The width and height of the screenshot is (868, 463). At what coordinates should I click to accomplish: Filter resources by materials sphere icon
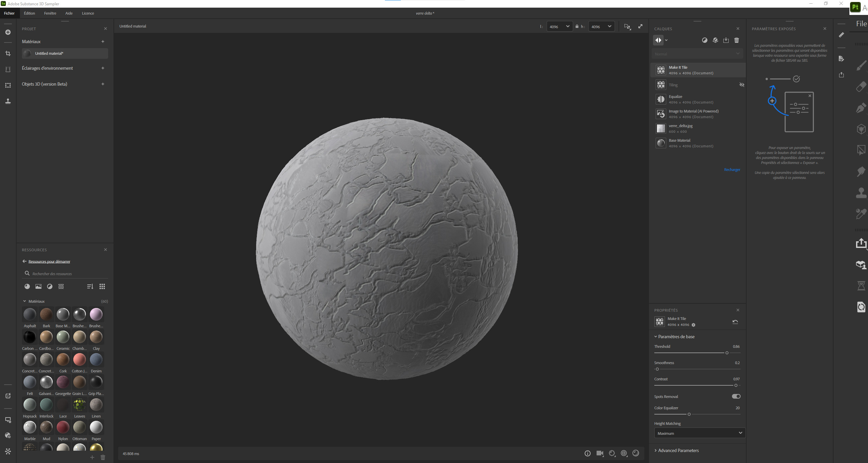tap(27, 286)
